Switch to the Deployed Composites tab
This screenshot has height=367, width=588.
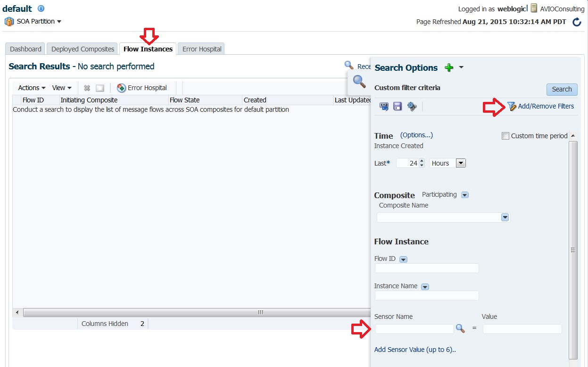(x=83, y=49)
